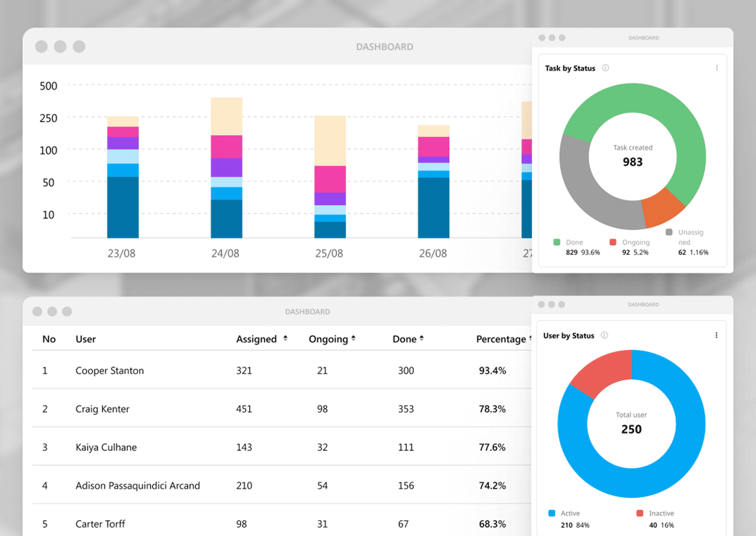Open the Task by Status info tooltip
756x536 pixels.
[x=605, y=68]
